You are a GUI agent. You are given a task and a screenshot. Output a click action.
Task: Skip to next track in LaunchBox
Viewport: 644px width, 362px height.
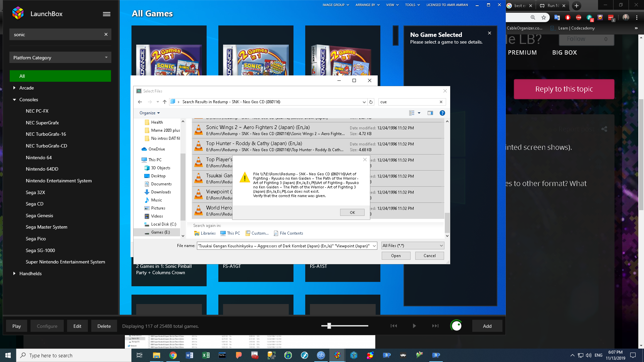pyautogui.click(x=435, y=326)
